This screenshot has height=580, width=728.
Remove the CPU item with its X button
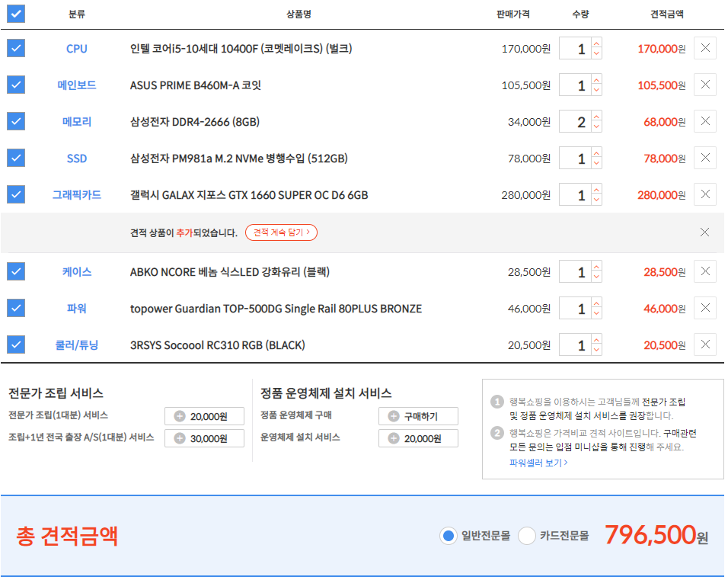tap(705, 48)
